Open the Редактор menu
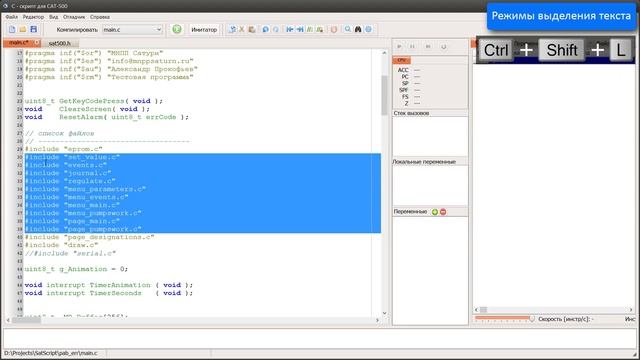This screenshot has height=360, width=640. [x=33, y=17]
